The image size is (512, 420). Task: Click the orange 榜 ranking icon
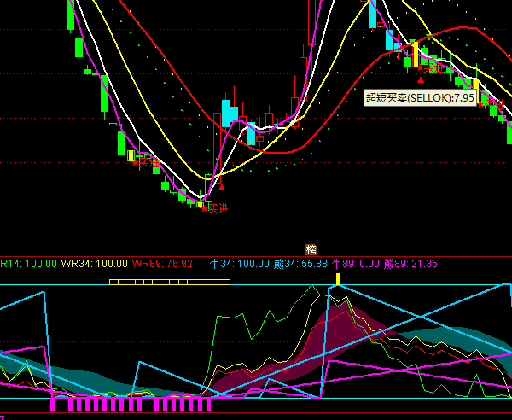coord(311,249)
